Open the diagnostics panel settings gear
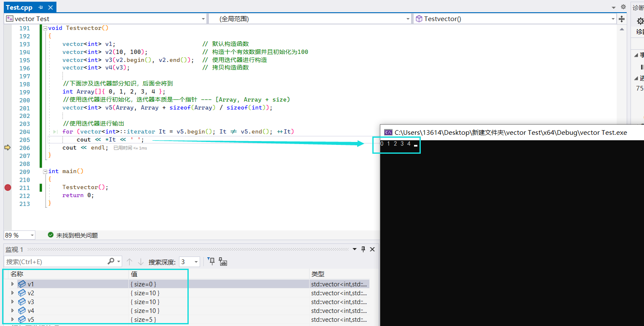The width and height of the screenshot is (644, 326). [x=640, y=21]
